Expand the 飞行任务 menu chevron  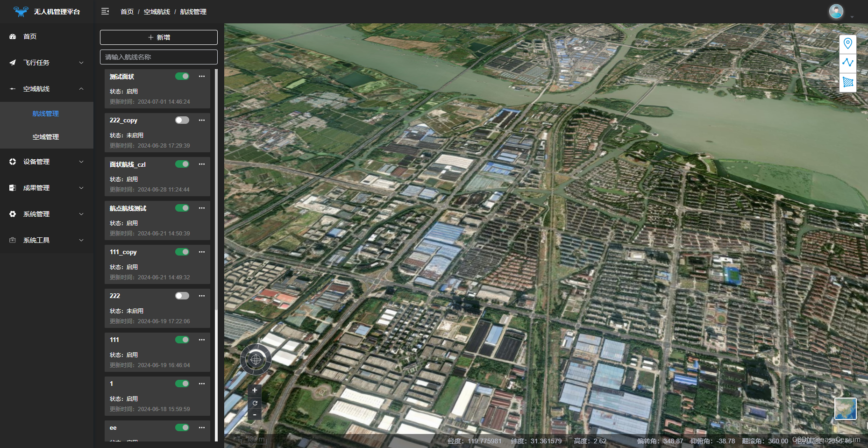[81, 63]
